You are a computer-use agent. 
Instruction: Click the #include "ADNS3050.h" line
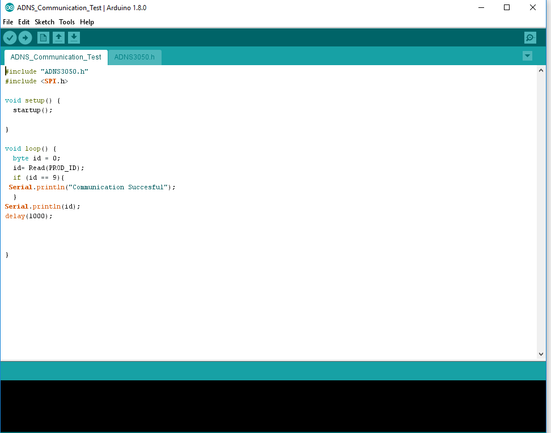(x=47, y=71)
